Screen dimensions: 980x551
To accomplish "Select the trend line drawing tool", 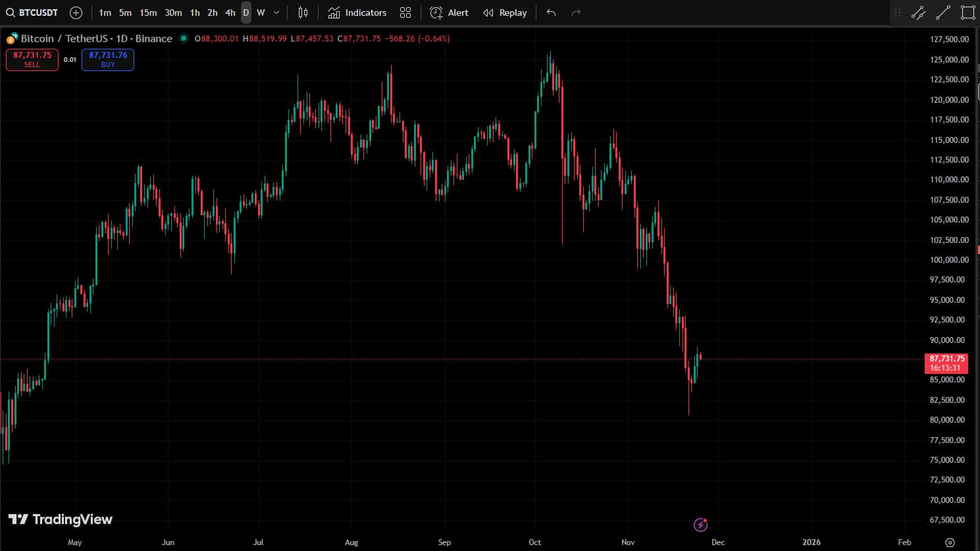I will [943, 13].
